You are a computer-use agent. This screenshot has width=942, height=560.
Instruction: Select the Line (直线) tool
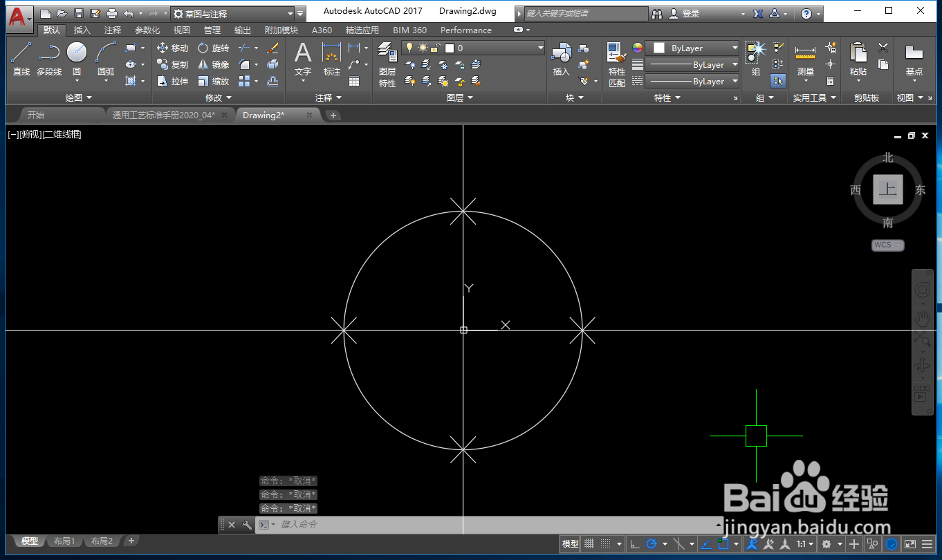21,58
